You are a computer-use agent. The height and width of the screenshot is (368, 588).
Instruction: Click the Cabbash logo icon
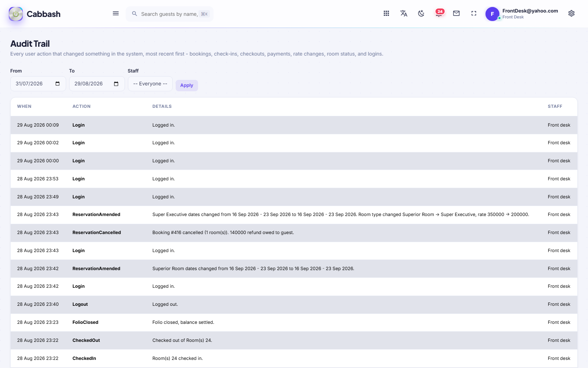(x=16, y=14)
